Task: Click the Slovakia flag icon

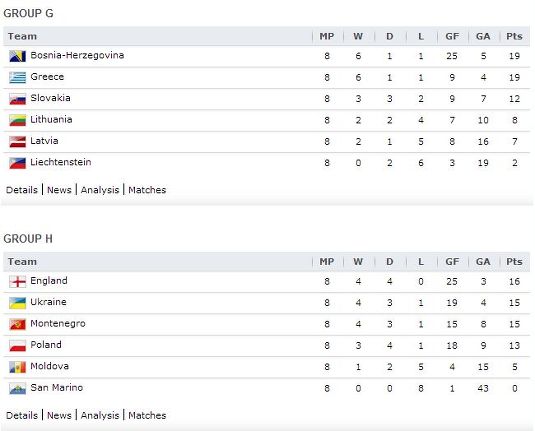Action: pos(17,99)
